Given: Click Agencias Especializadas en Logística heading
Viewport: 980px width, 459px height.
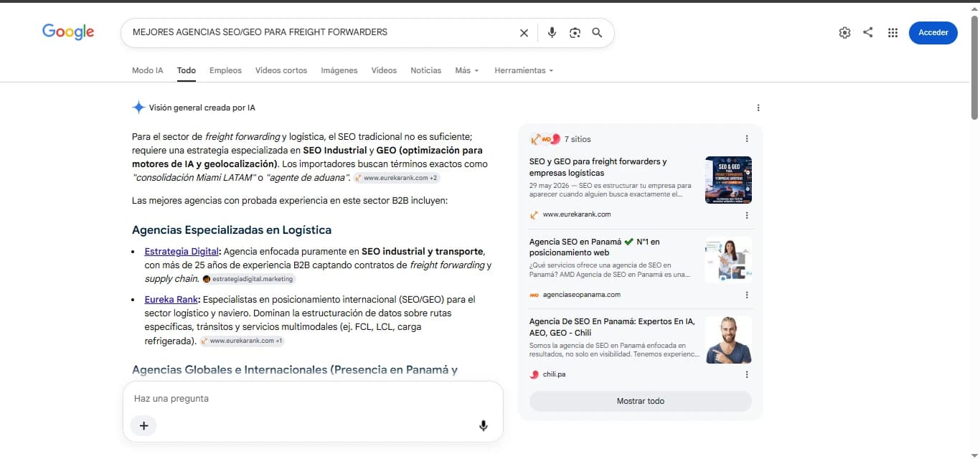Looking at the screenshot, I should [232, 230].
